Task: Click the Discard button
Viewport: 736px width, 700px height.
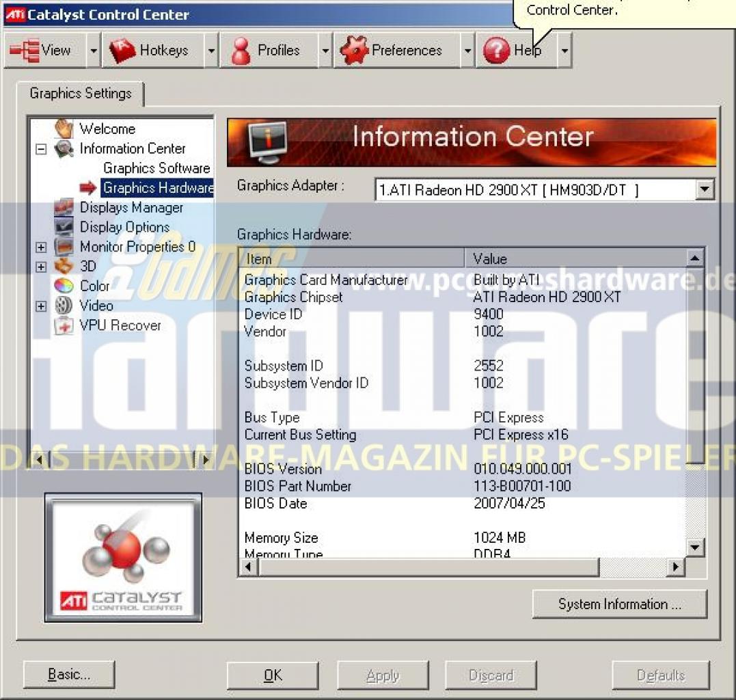Action: 491,675
